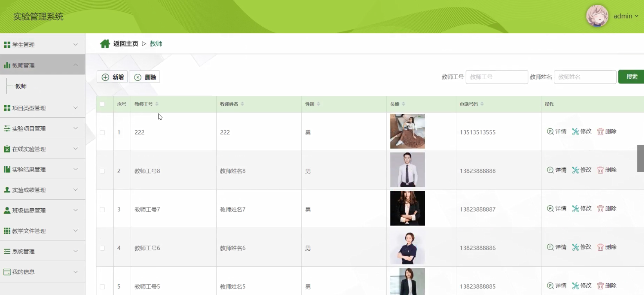Focus the 教师工号 search field
The image size is (644, 295).
(497, 77)
